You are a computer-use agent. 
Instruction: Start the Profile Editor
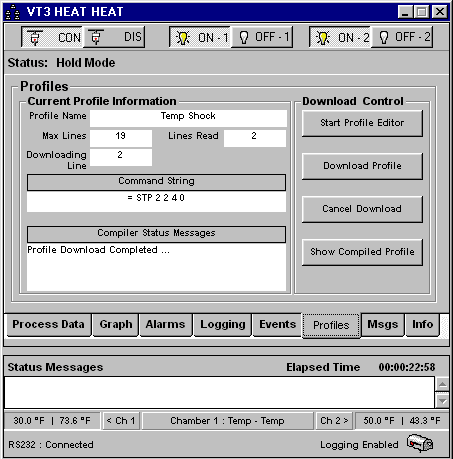(x=362, y=123)
